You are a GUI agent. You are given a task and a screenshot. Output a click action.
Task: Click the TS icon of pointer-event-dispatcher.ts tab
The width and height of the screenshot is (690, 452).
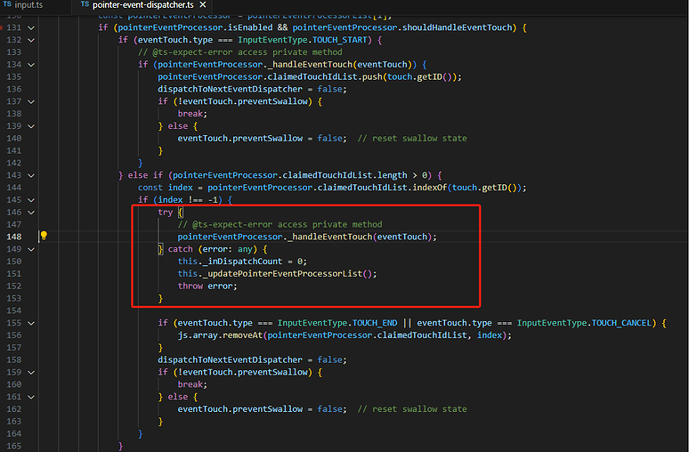[85, 4]
